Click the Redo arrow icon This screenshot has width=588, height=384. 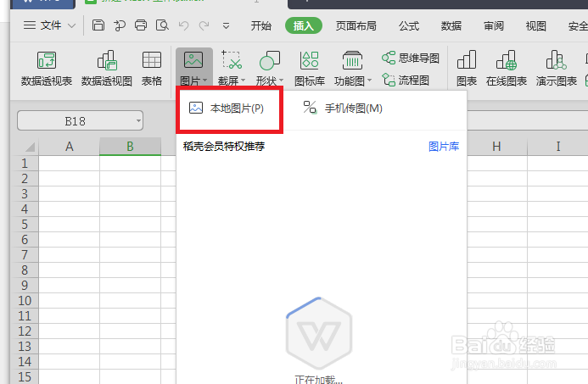point(204,25)
